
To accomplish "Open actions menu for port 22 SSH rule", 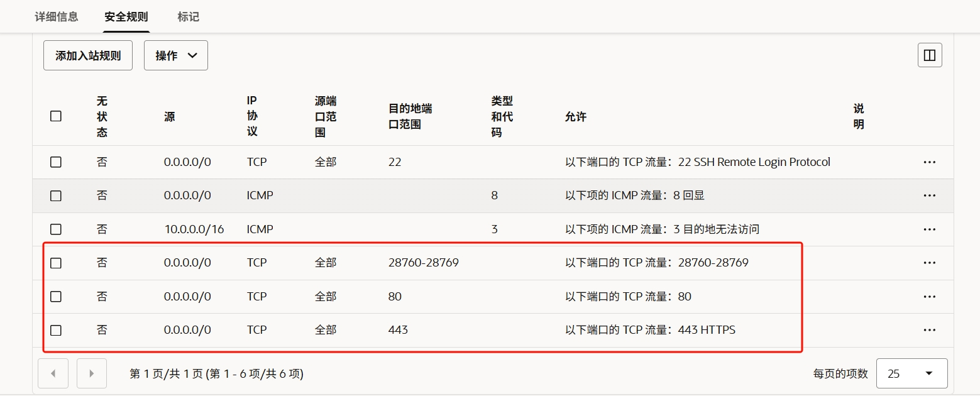I will click(x=930, y=162).
